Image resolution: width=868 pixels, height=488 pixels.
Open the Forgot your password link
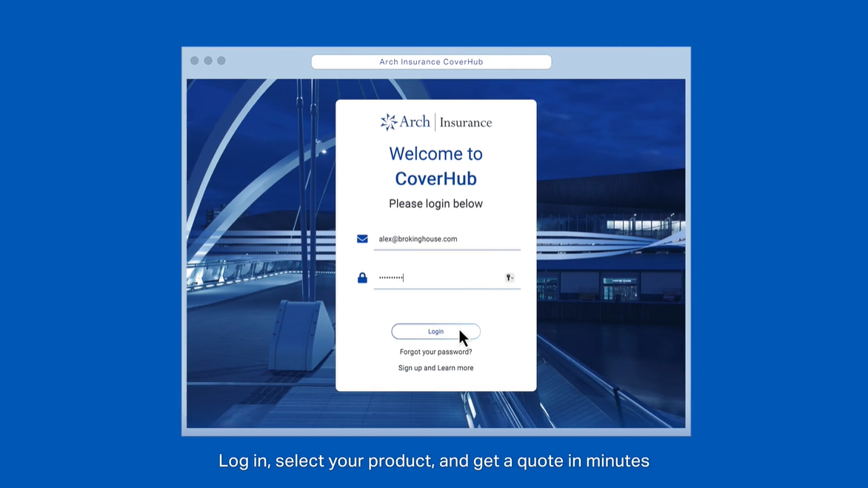point(435,352)
